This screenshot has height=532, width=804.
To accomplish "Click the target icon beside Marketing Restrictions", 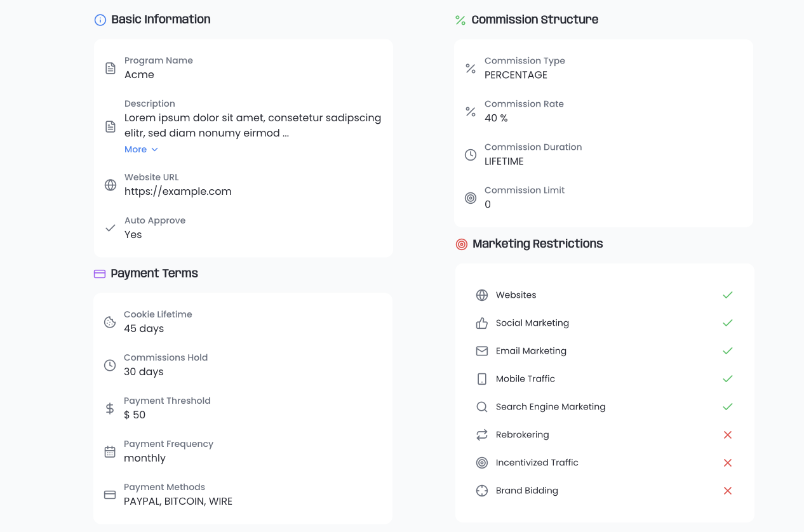I will (x=462, y=244).
